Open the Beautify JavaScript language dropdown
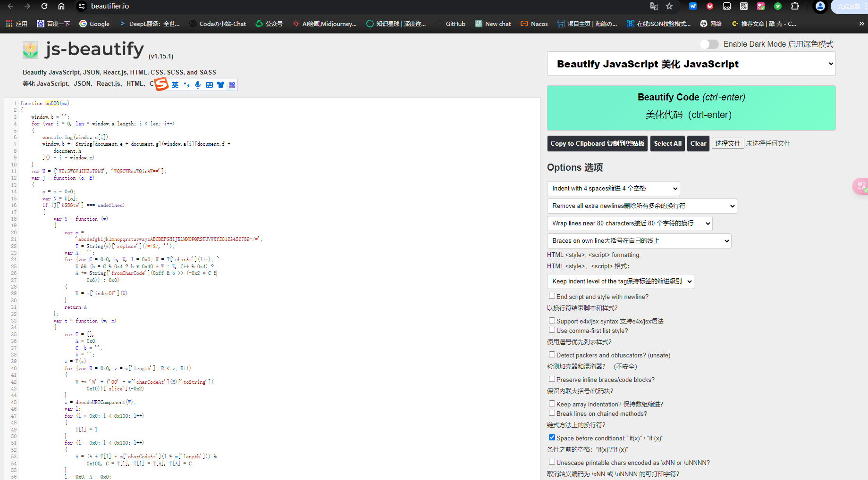Image resolution: width=868 pixels, height=480 pixels. pos(691,64)
